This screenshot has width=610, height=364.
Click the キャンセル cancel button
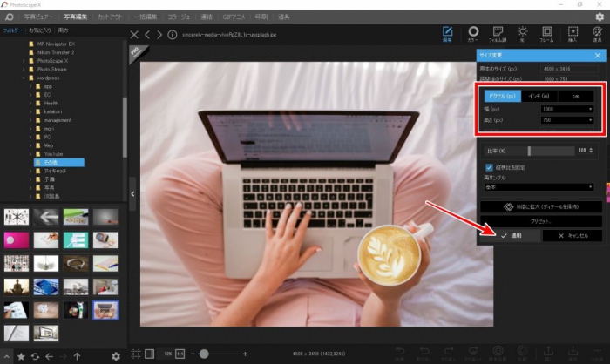coord(573,236)
